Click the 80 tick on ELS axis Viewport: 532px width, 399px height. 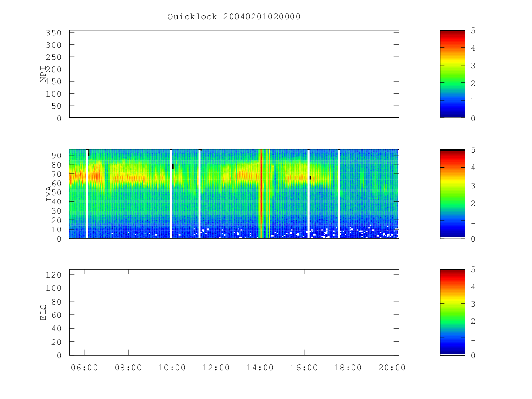(56, 301)
